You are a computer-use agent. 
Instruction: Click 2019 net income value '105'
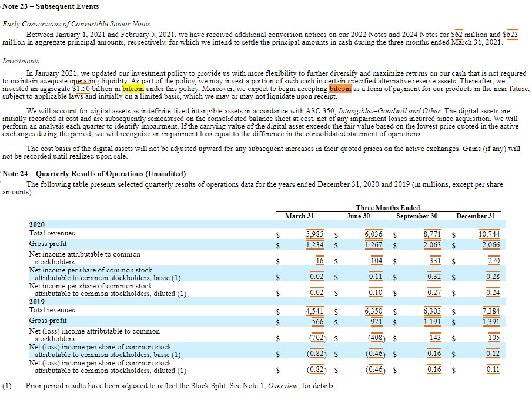pos(494,337)
